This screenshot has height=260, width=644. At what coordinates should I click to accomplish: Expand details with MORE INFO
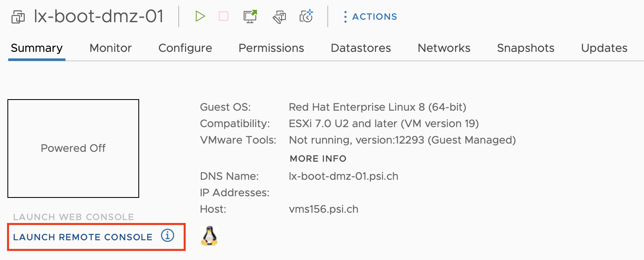point(318,158)
